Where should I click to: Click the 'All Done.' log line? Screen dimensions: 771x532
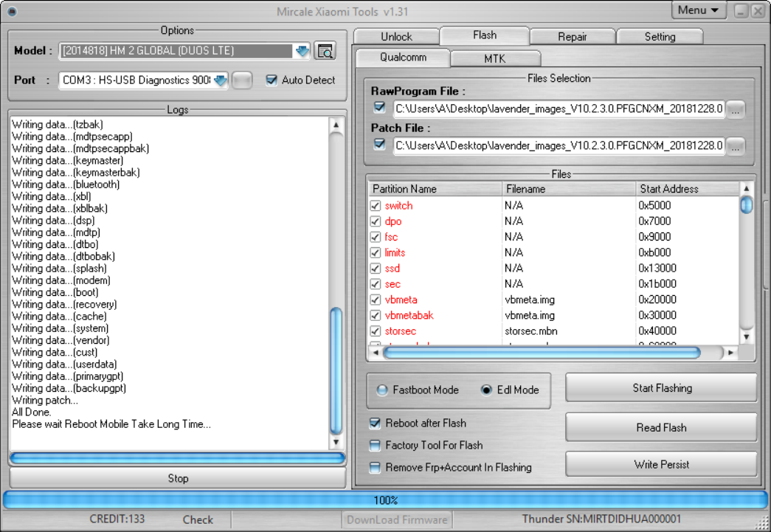click(x=32, y=412)
